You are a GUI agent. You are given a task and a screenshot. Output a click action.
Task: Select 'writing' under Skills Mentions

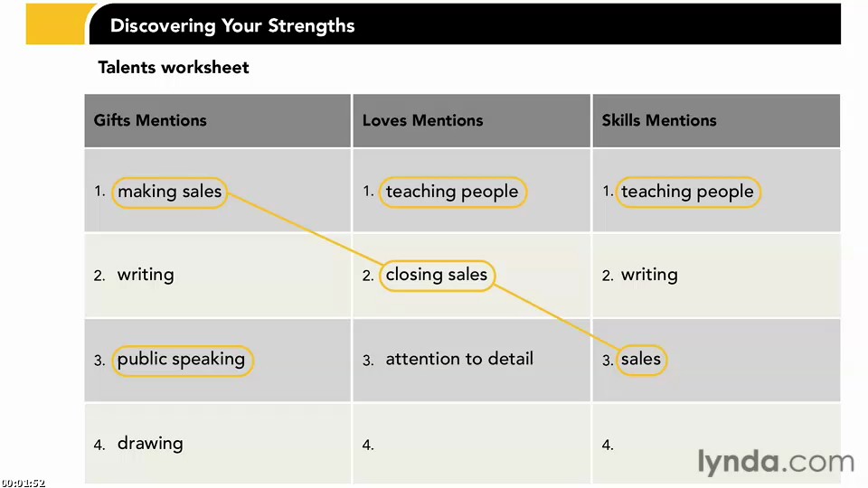click(x=649, y=275)
